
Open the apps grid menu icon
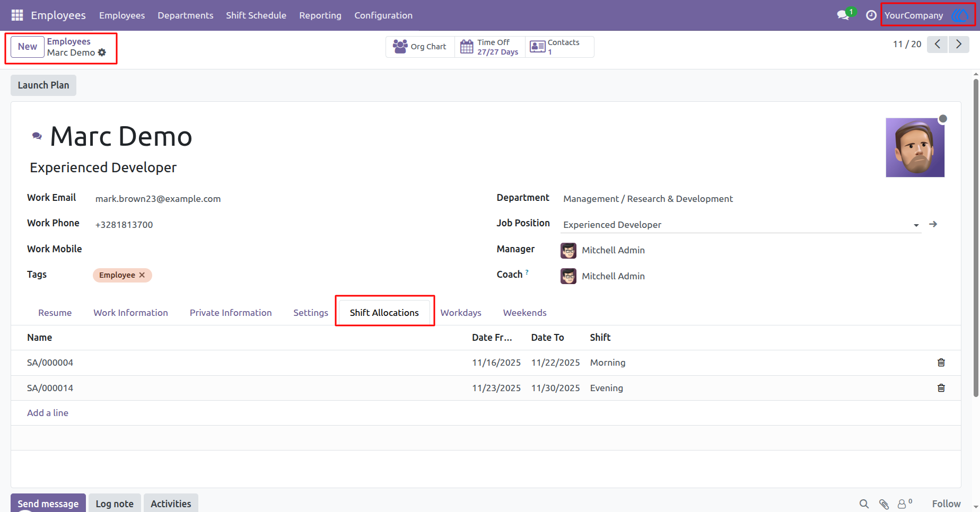[x=17, y=15]
